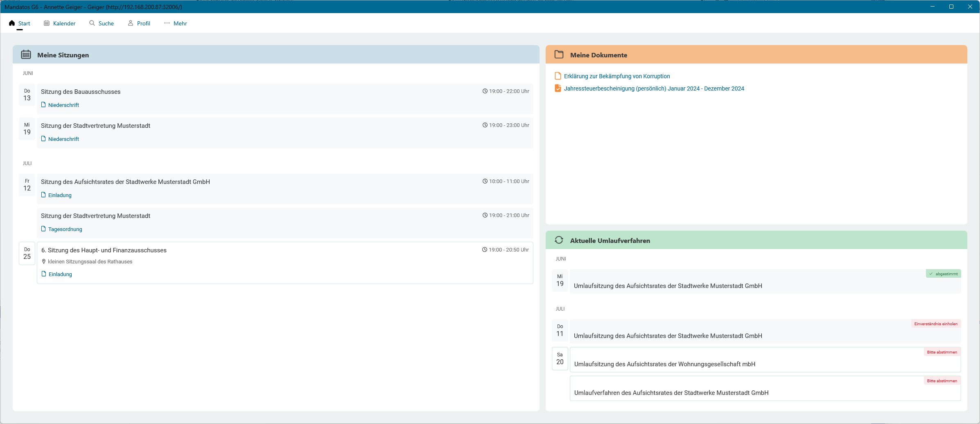Click the Do 25 date tile
The height and width of the screenshot is (424, 980).
27,253
